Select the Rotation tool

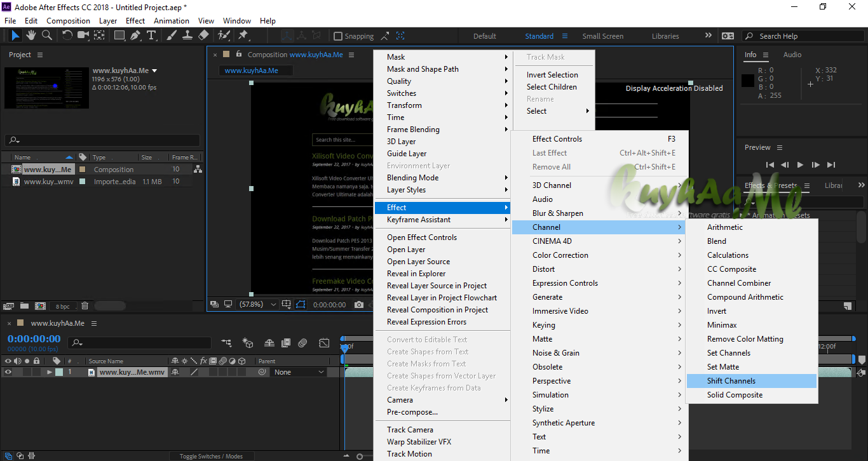[x=67, y=36]
